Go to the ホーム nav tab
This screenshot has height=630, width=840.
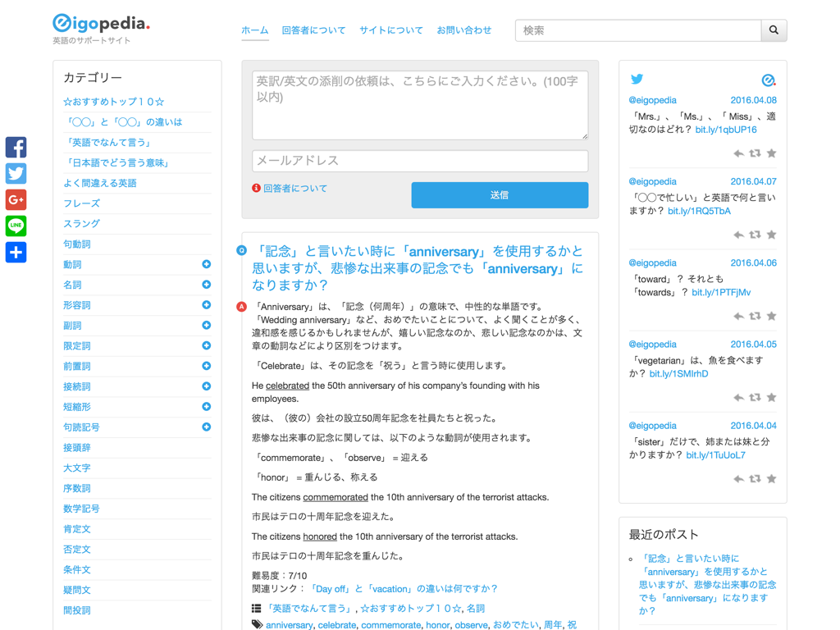(x=254, y=30)
